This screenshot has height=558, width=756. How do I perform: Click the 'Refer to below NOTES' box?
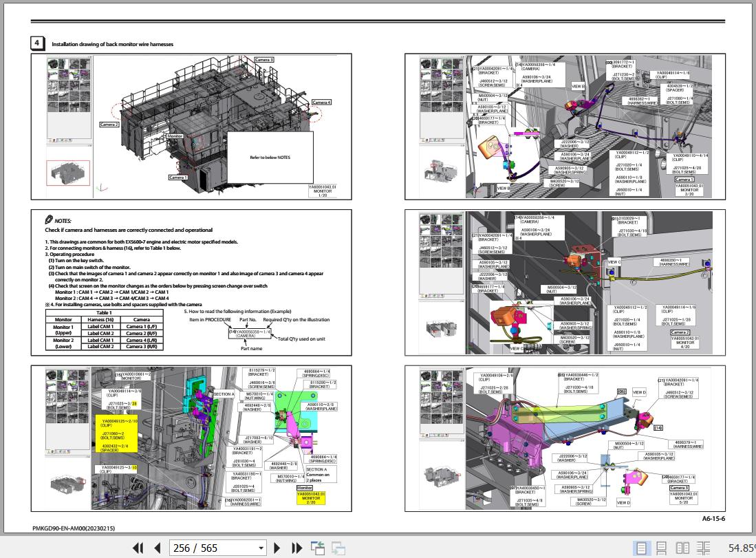(x=270, y=158)
